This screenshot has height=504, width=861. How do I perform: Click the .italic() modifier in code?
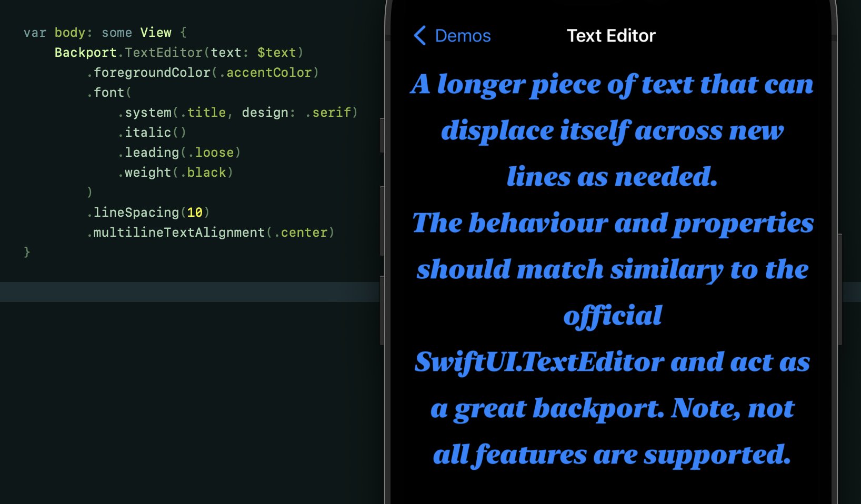(x=152, y=133)
